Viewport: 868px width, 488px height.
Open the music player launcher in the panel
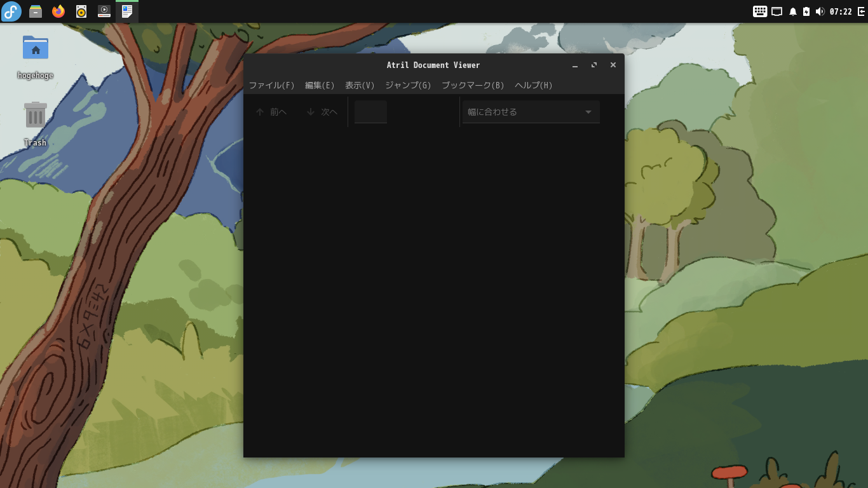(81, 11)
